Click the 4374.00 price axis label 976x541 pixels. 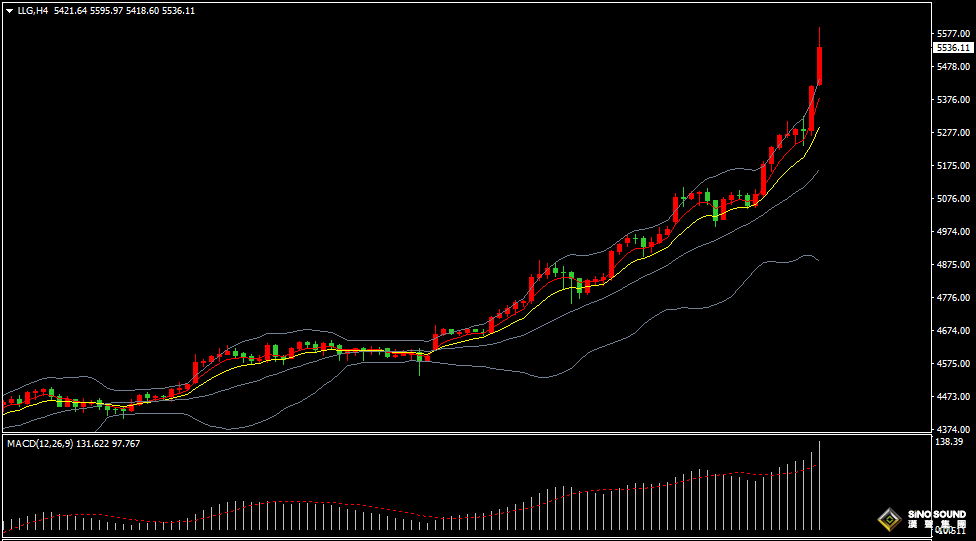[x=951, y=430]
